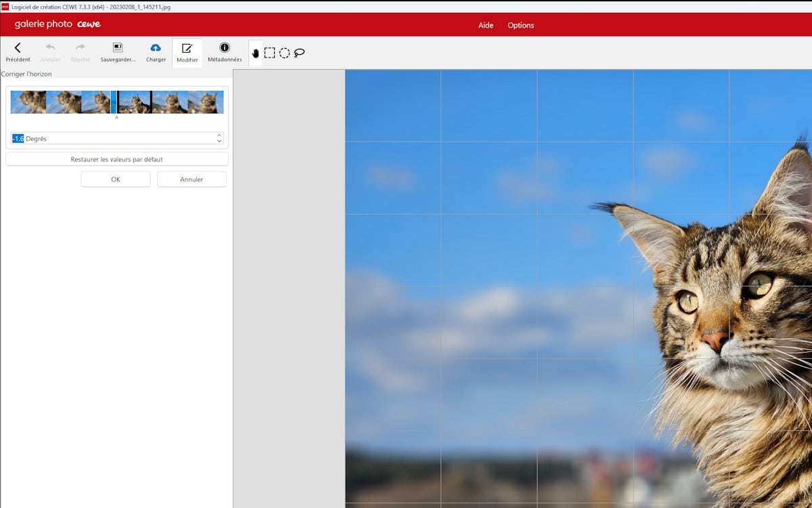812x508 pixels.
Task: Click the Annuler undo arrow in toolbar
Action: pos(50,51)
